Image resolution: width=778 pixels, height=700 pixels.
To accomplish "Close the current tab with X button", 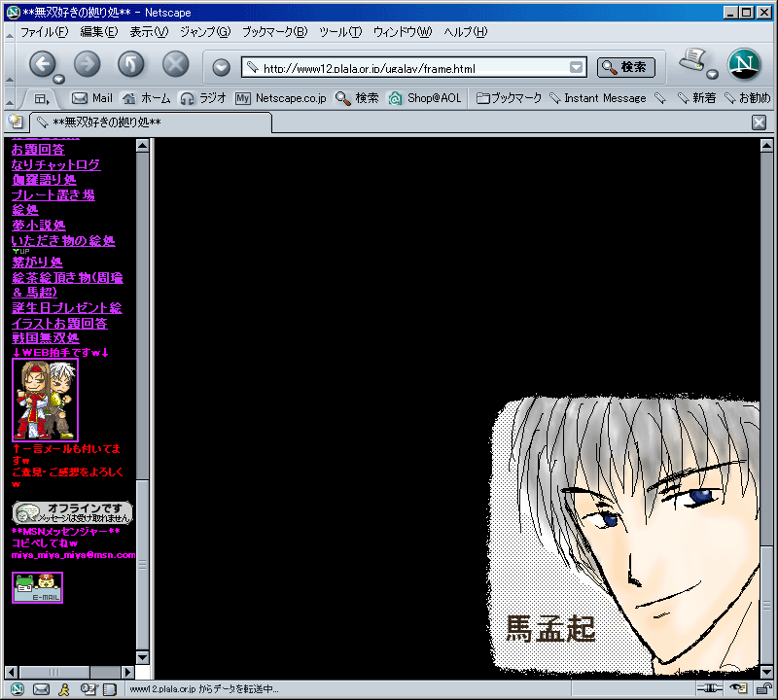I will tap(759, 122).
